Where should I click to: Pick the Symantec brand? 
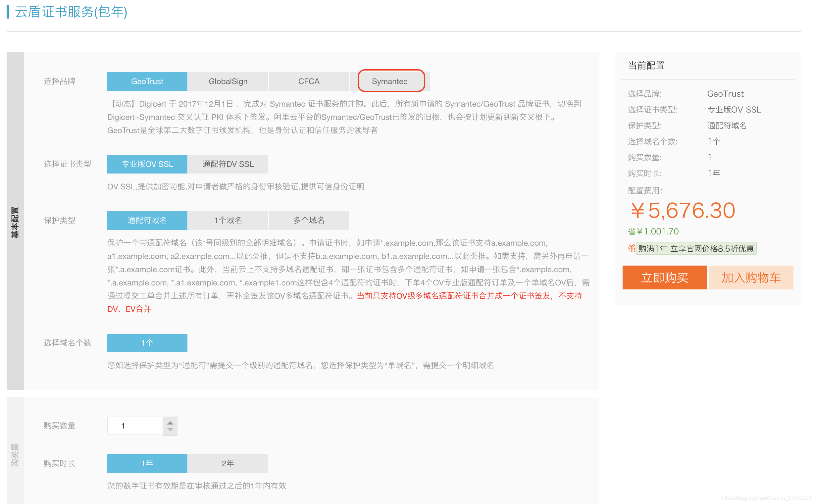(x=389, y=81)
